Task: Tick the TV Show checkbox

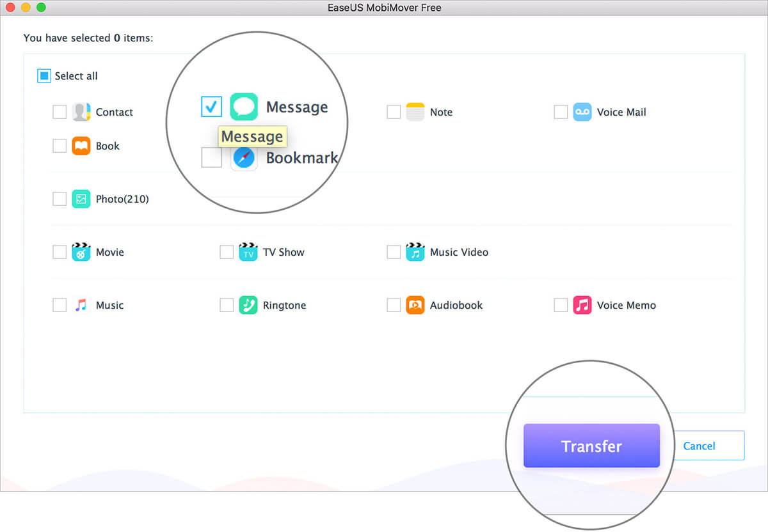Action: pos(227,252)
